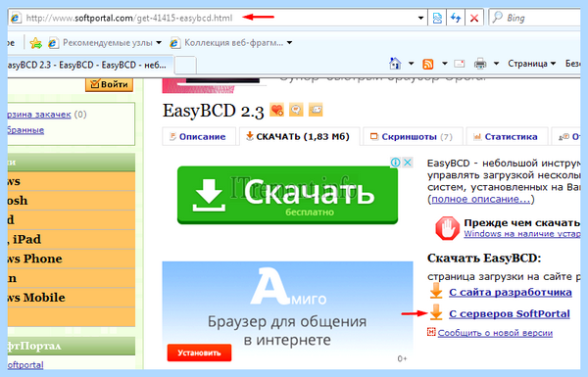Click the ad info icon above Скачать banner
Viewport: 588px width, 377px height.
click(x=395, y=163)
